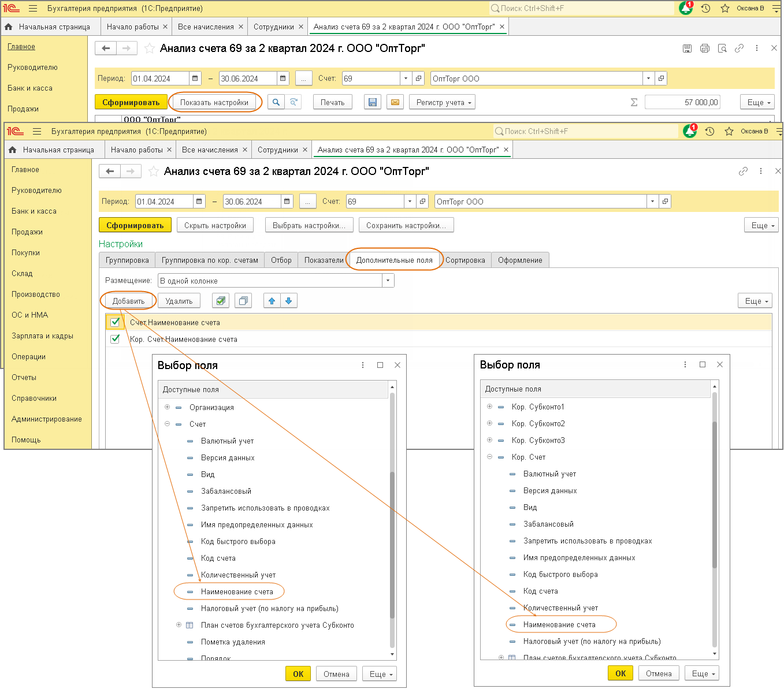The width and height of the screenshot is (784, 689).
Task: Click the save report icon in the back window's top-right corner
Action: (x=687, y=49)
